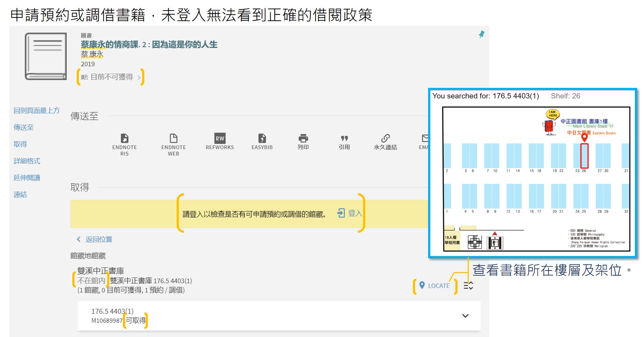Screen dimensions: 644x337
Task: Copy the 永久連結 permanent link
Action: coord(386,142)
